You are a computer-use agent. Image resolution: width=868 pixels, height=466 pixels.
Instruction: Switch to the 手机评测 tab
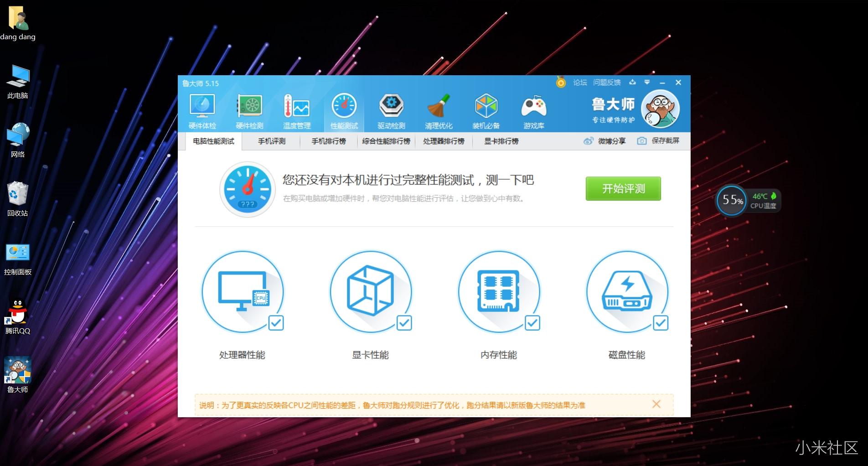coord(271,141)
